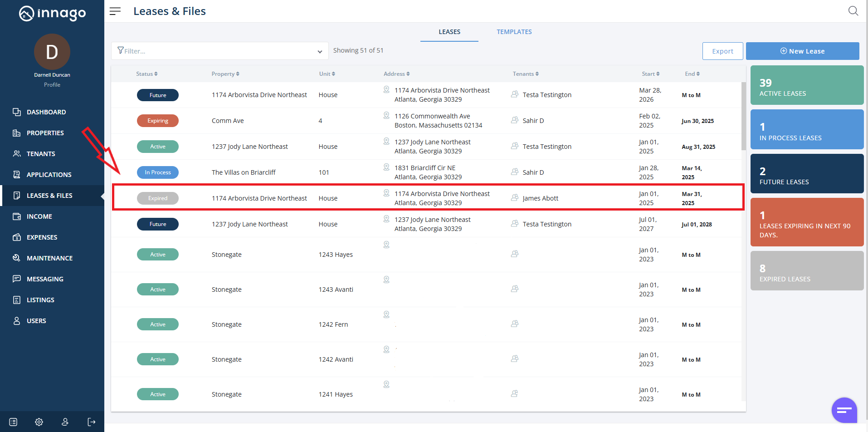
Task: Sort leases by End date column
Action: tap(692, 74)
